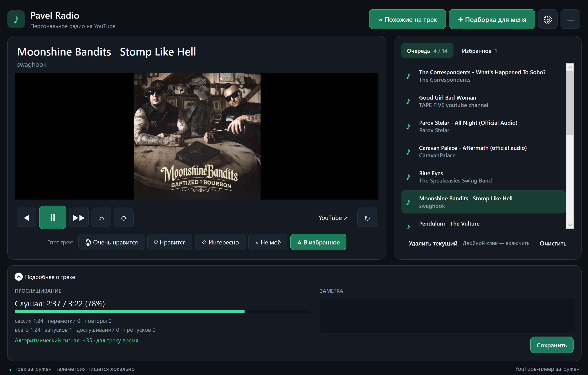Click the 'Слушал: 2:37 / 3:22 (78%)' text
This screenshot has width=588, height=375.
click(x=60, y=303)
